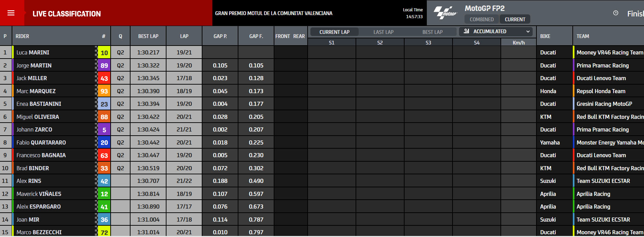Viewport: 644px width, 237px height.
Task: Switch to COMBINED classification
Action: coord(482,19)
